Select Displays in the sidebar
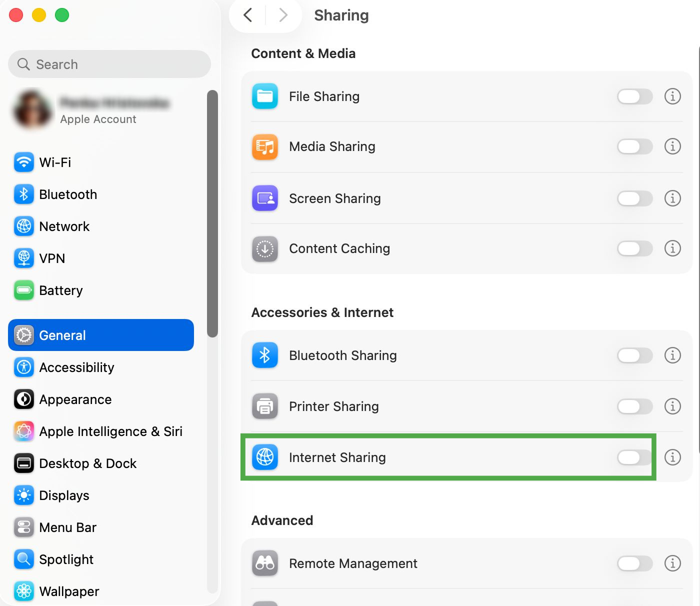The height and width of the screenshot is (606, 700). click(101, 495)
